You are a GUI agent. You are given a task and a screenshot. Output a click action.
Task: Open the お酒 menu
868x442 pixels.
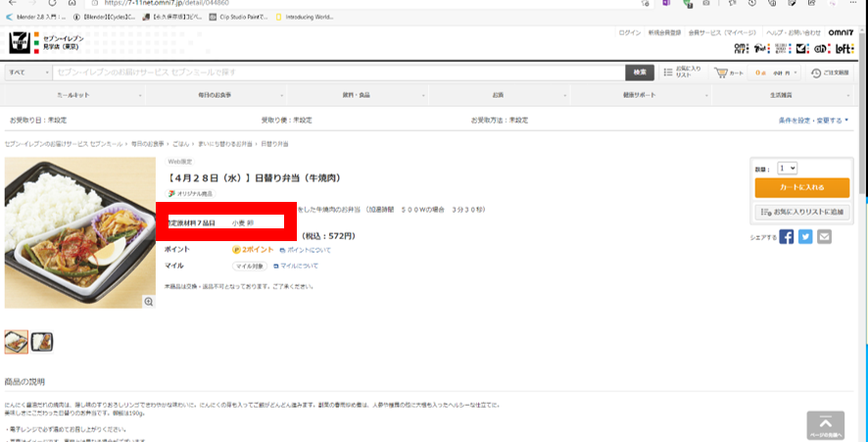pos(499,95)
